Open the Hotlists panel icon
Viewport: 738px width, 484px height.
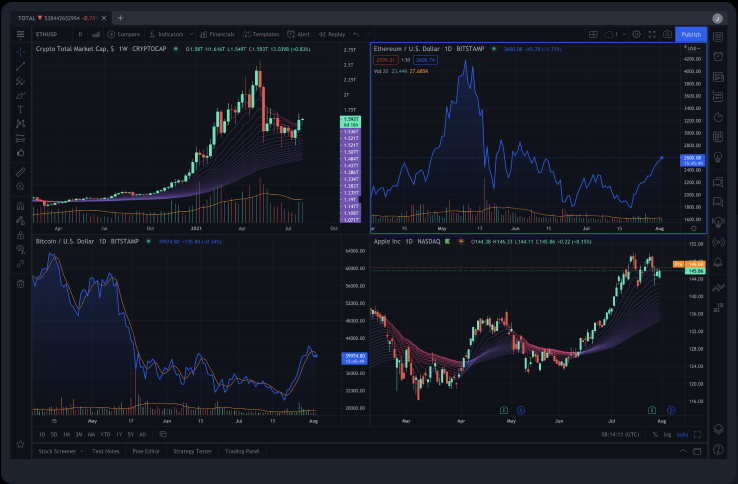click(718, 117)
